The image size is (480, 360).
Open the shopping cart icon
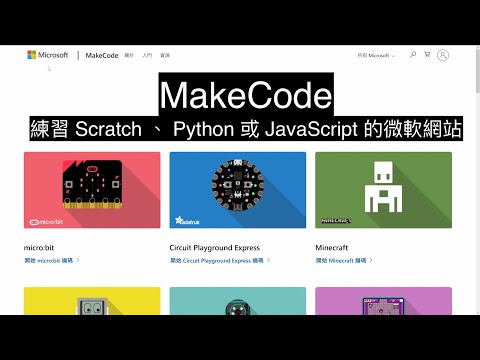pyautogui.click(x=427, y=54)
